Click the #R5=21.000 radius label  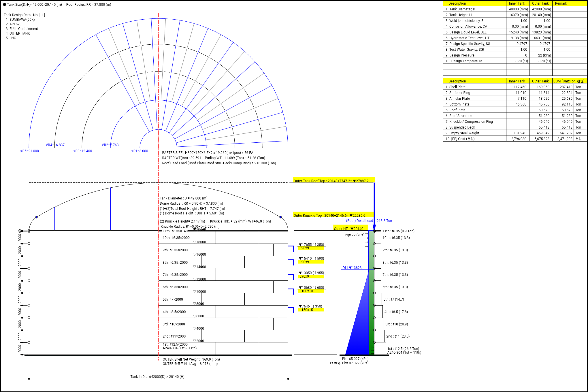tap(29, 151)
